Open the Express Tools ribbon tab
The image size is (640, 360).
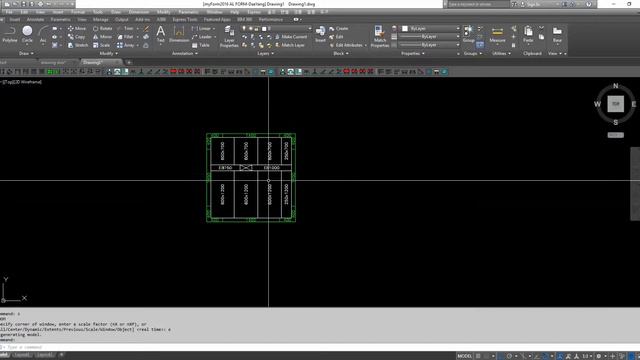click(x=185, y=19)
